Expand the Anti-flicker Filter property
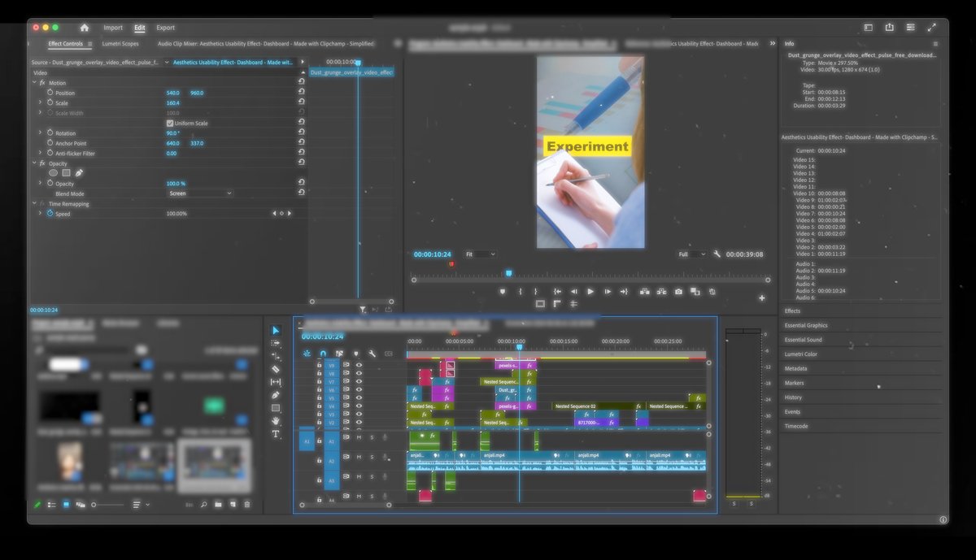 [40, 153]
